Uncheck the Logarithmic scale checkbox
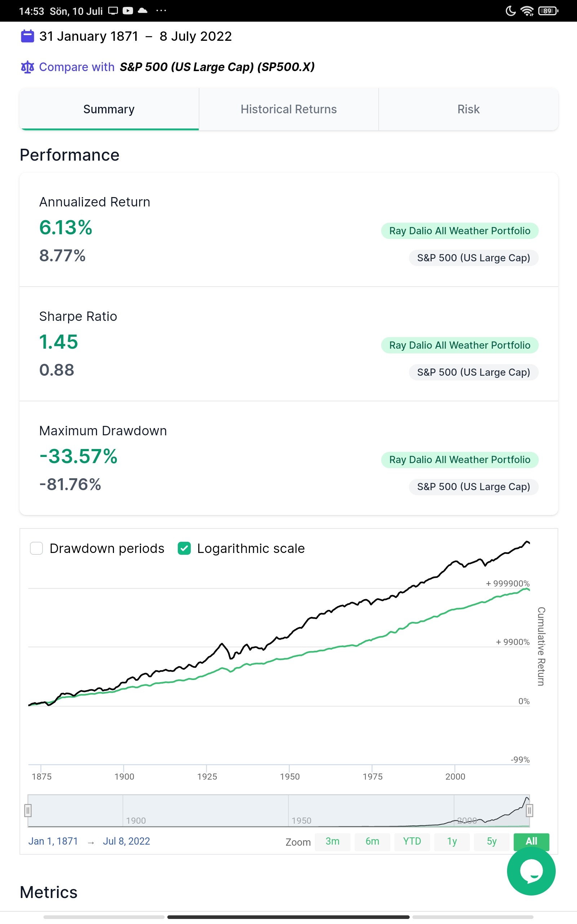Image resolution: width=577 pixels, height=924 pixels. tap(184, 548)
